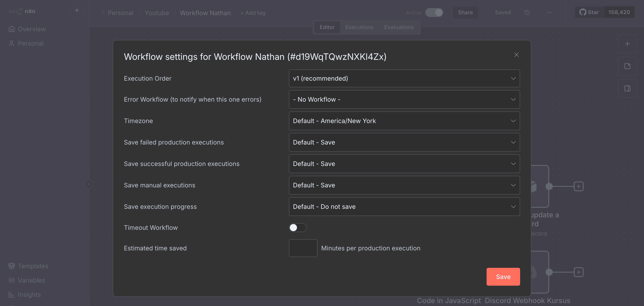Open workflow history clock icon
Viewport: 644px width, 306px height.
pyautogui.click(x=527, y=13)
